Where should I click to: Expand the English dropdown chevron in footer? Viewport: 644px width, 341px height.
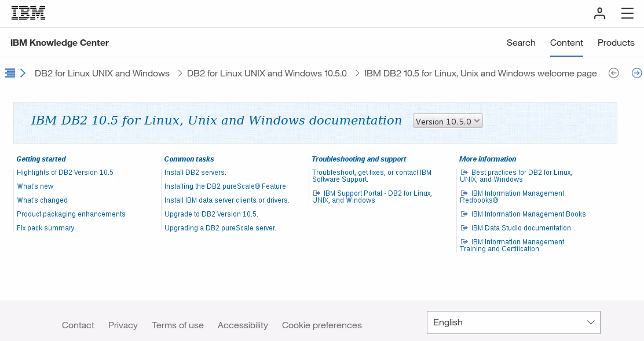point(590,322)
